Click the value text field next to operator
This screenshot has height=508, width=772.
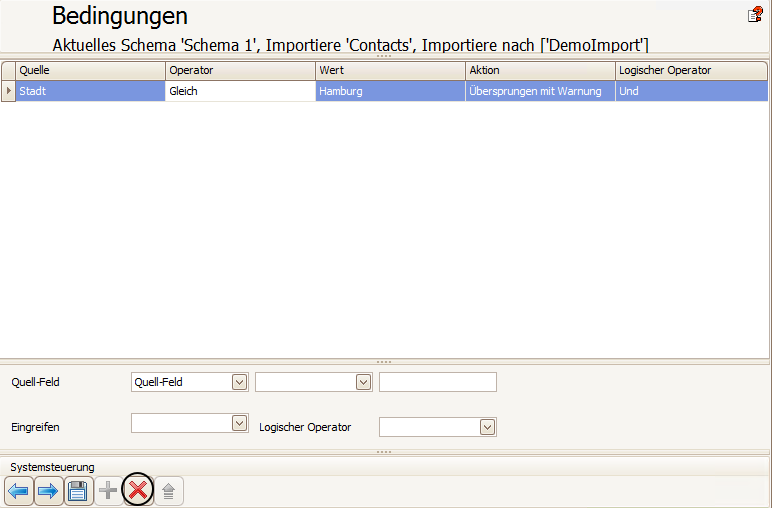[438, 382]
